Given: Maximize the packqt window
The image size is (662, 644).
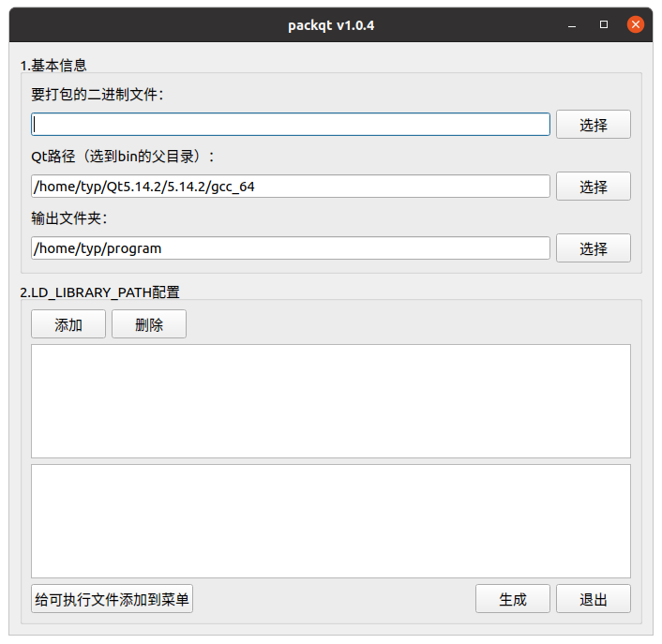Looking at the screenshot, I should pyautogui.click(x=604, y=24).
